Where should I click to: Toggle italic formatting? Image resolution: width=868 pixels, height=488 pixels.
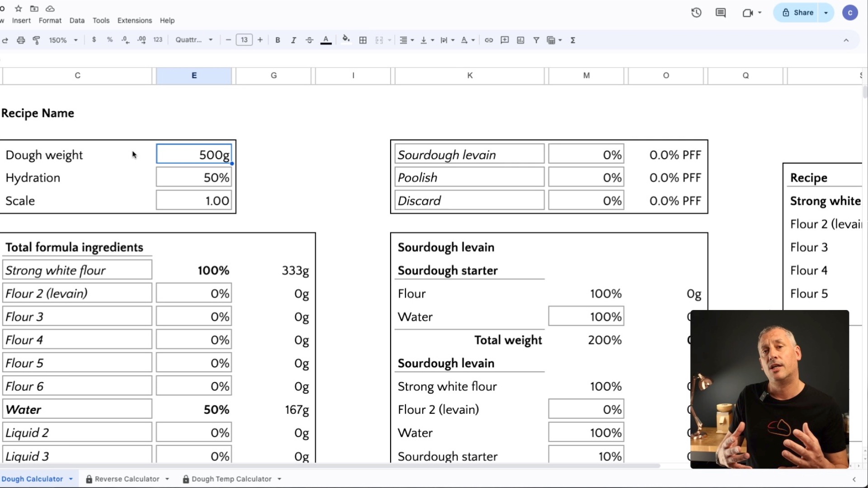[293, 40]
